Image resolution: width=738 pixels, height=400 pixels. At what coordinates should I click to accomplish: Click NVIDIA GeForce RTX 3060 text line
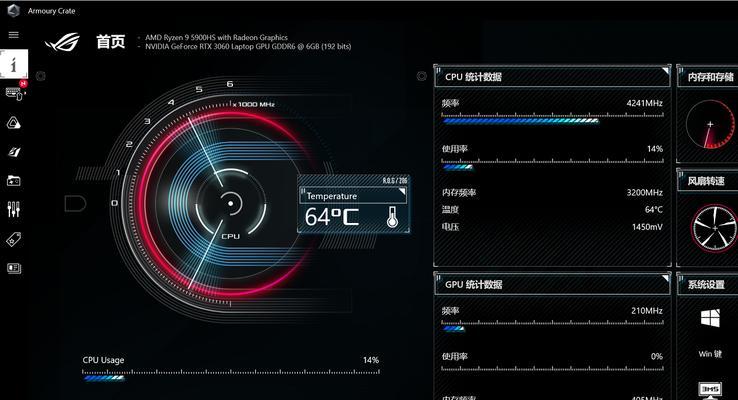248,46
